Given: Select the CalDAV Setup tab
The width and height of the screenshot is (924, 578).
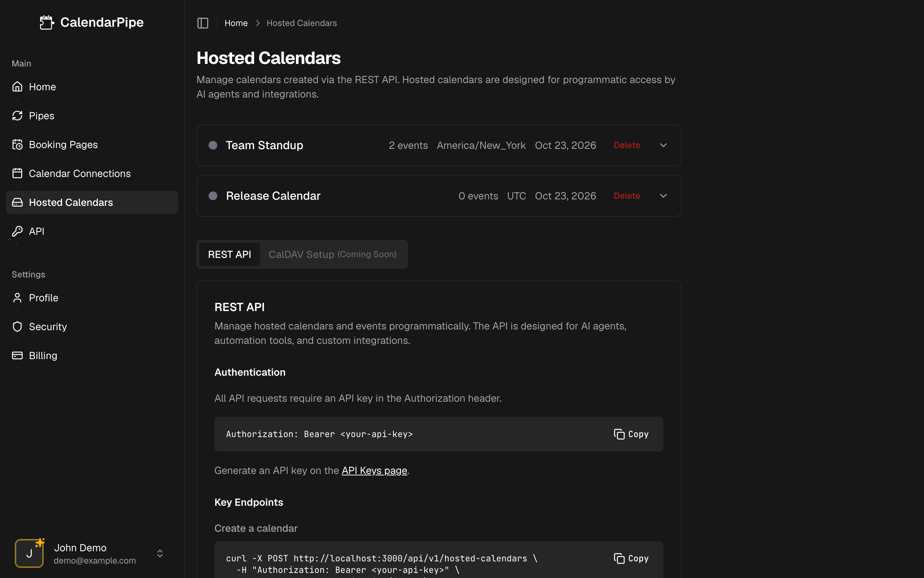Looking at the screenshot, I should pos(332,254).
